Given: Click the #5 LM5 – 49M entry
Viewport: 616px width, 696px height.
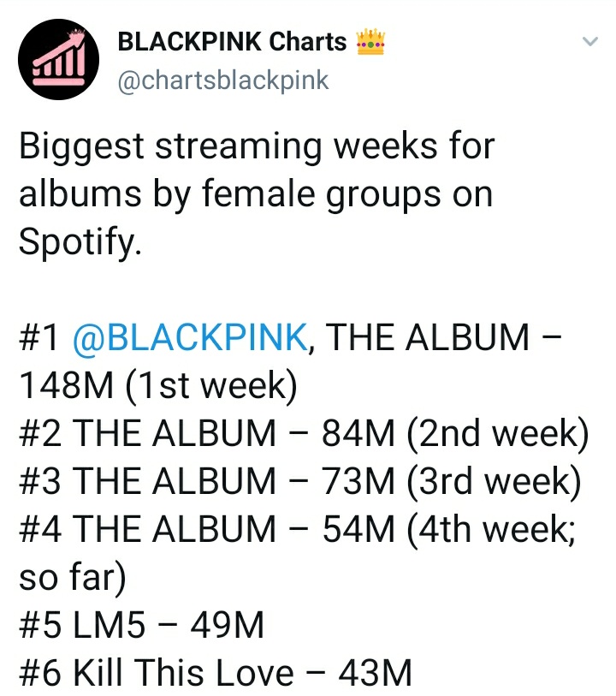Looking at the screenshot, I should click(x=142, y=625).
